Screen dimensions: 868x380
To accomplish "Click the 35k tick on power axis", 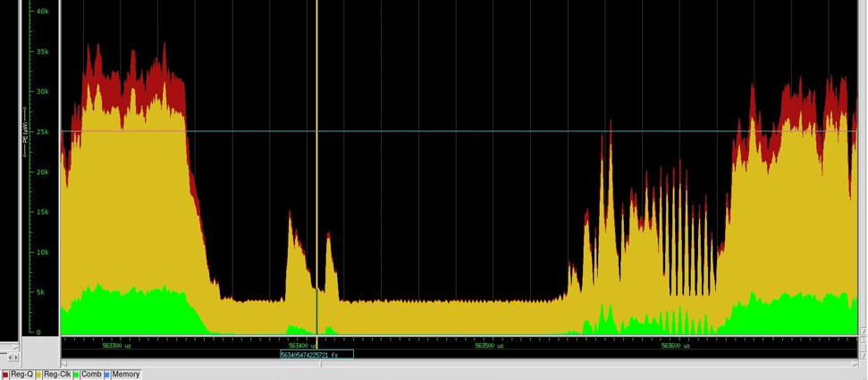I will point(42,52).
